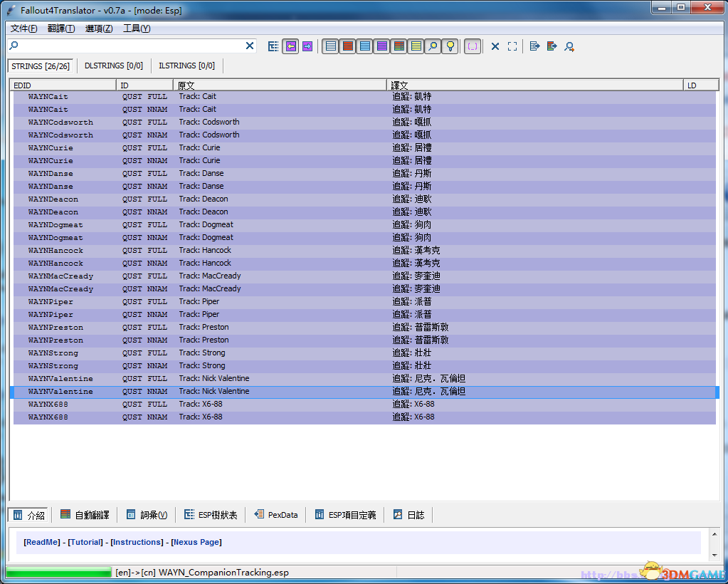Toggle the magnifier toolbar button
728x584 pixels.
coord(433,46)
